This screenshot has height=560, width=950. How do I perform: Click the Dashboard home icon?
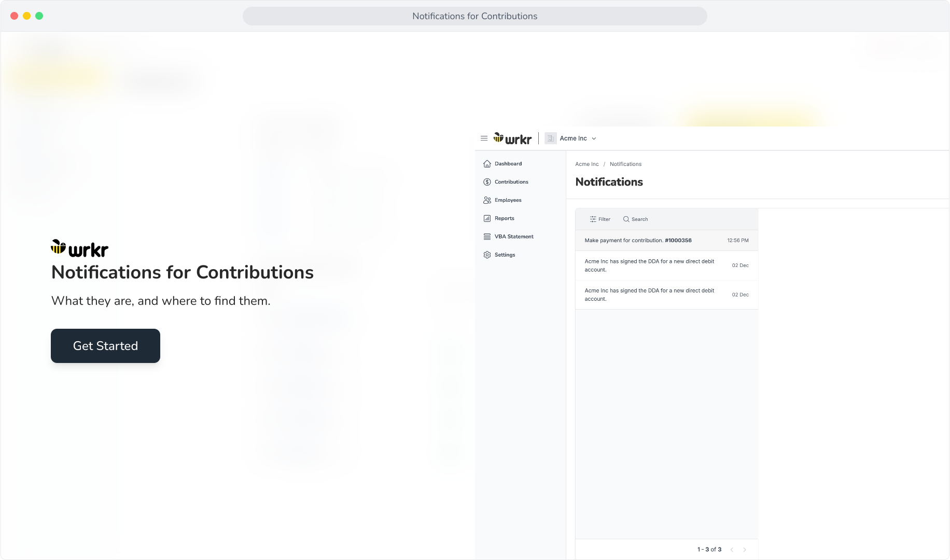point(487,164)
